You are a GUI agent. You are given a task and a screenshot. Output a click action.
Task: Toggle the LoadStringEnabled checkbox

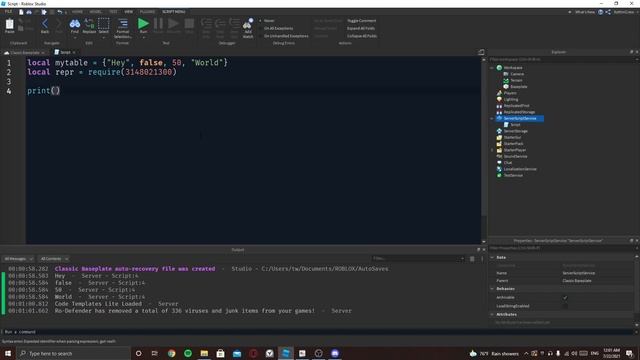click(565, 306)
